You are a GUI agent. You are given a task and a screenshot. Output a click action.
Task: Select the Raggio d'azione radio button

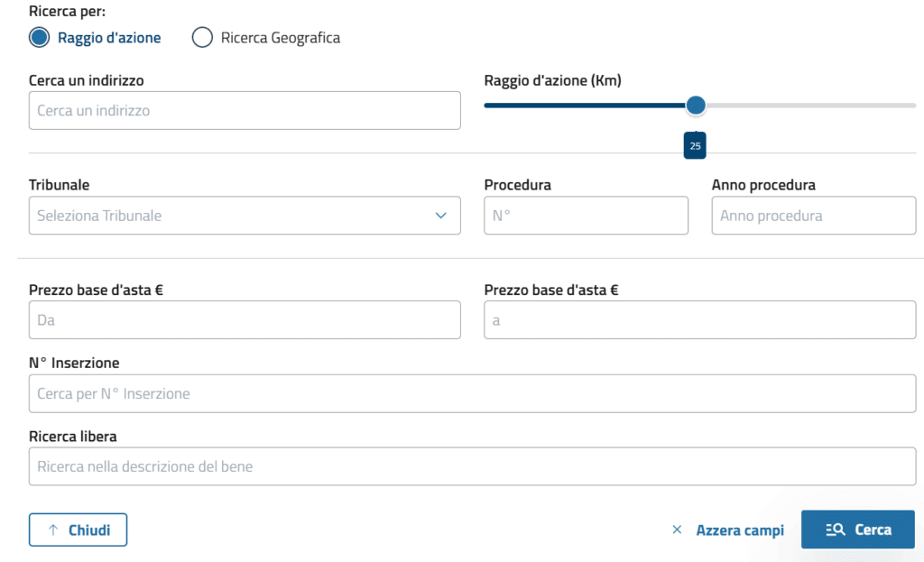pos(40,38)
